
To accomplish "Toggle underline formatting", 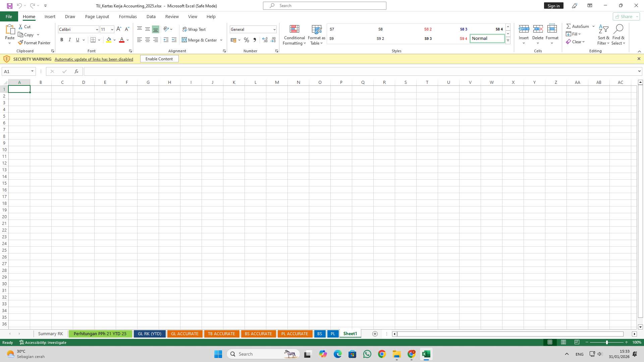I will 77,40.
